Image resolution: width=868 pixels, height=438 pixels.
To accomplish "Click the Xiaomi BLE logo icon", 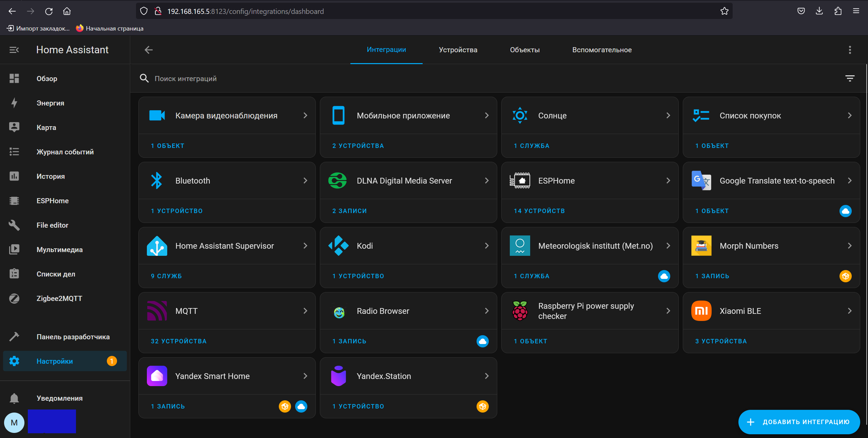I will 701,311.
